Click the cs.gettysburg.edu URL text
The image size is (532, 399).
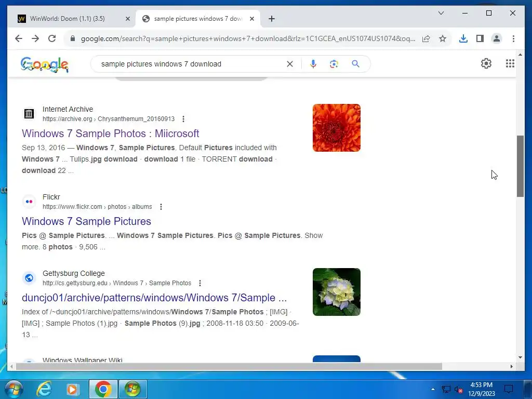(x=117, y=283)
